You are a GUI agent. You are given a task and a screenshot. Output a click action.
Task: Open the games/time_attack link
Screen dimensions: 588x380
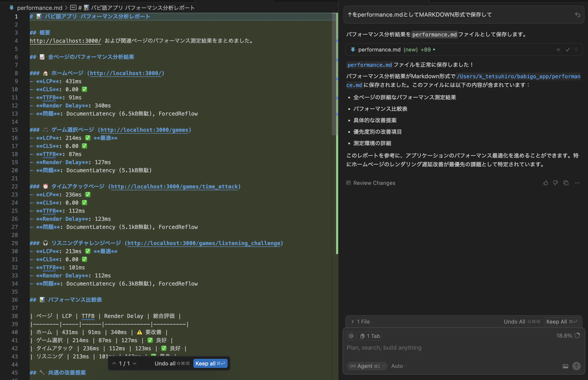(x=174, y=187)
